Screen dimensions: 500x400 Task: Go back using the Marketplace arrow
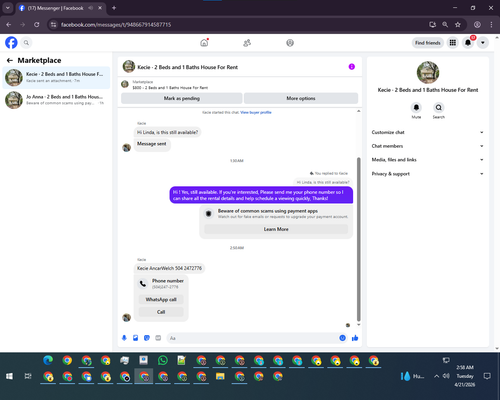(x=10, y=60)
